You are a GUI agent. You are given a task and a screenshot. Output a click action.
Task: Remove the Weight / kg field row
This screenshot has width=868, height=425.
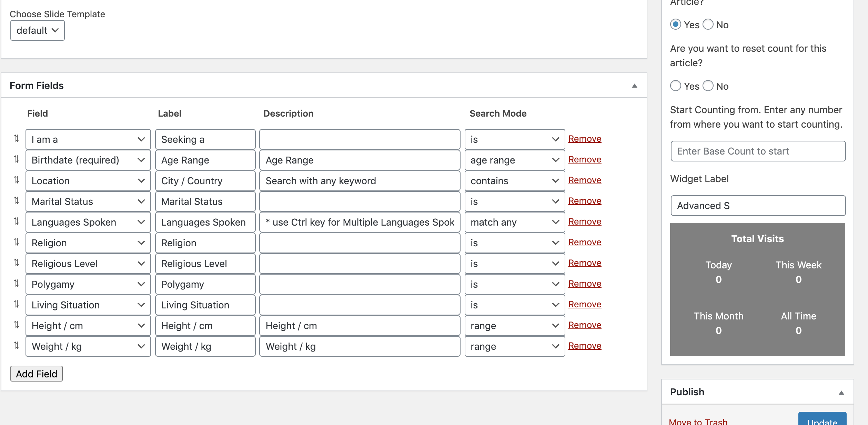pos(585,346)
